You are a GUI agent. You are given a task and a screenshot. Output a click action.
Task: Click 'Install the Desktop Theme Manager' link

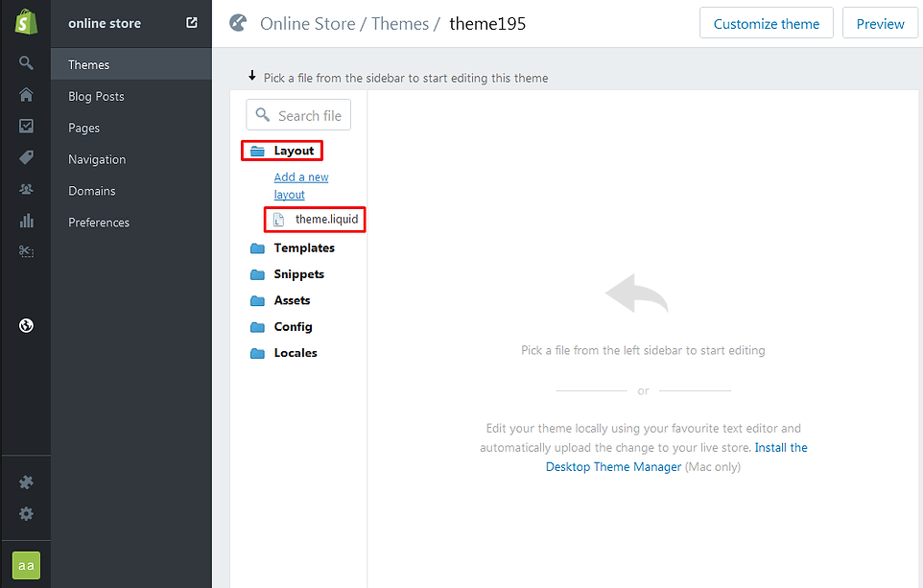(x=676, y=458)
